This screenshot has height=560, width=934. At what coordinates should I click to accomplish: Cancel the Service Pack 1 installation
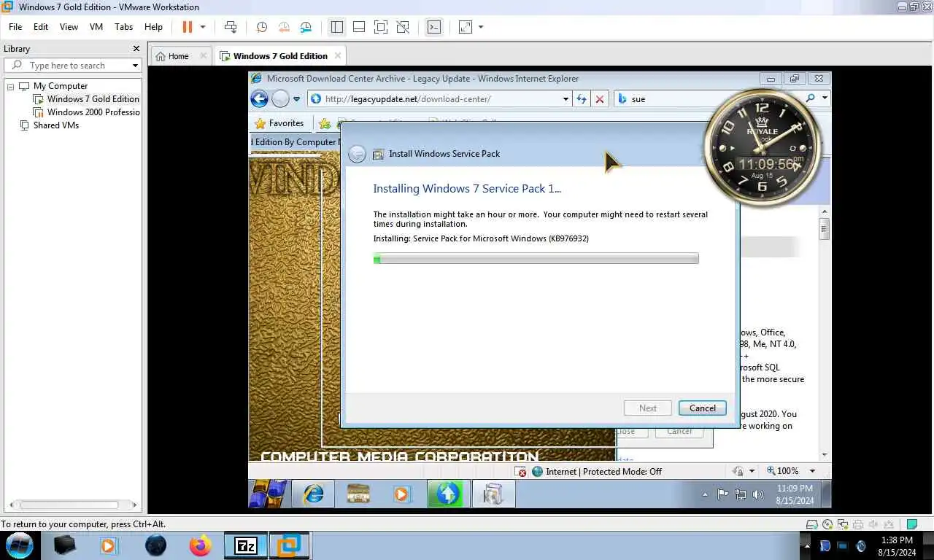(703, 408)
